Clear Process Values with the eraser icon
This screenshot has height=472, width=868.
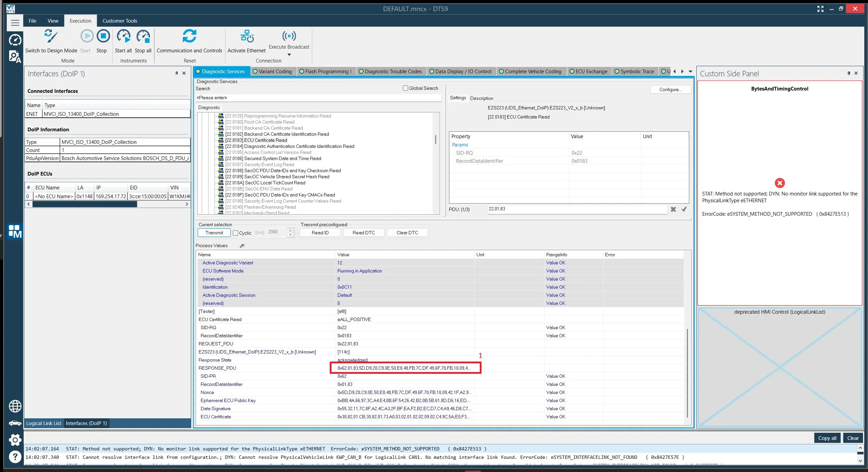pos(242,245)
